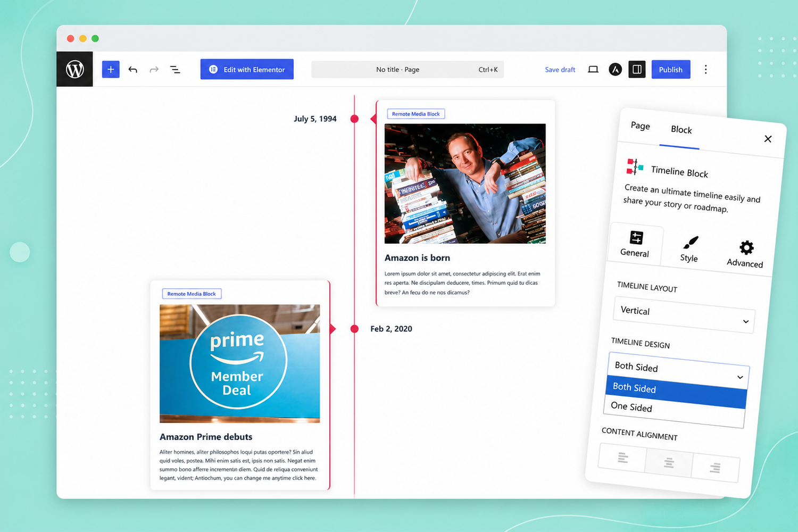Viewport: 798px width, 532px height.
Task: Choose the highlighted Both Sided option
Action: [x=676, y=392]
